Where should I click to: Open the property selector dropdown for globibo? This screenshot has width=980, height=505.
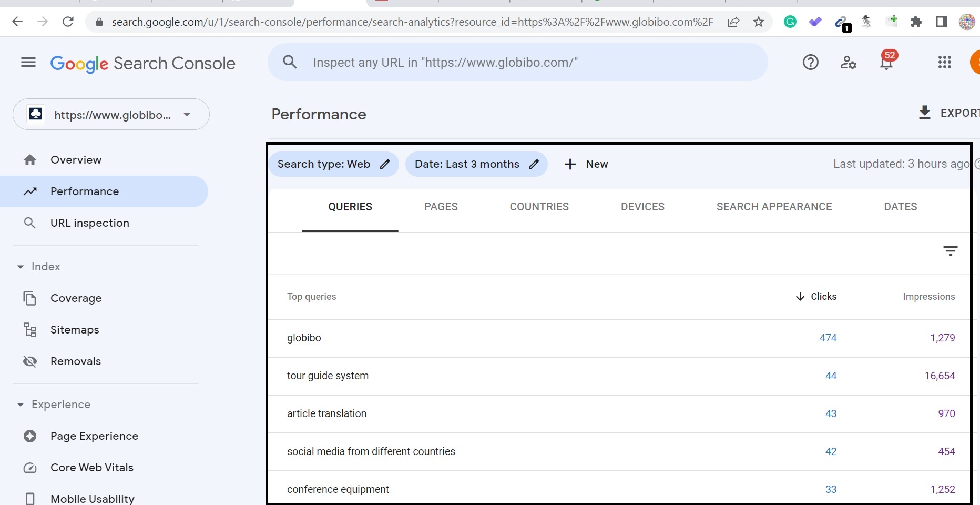(x=111, y=114)
